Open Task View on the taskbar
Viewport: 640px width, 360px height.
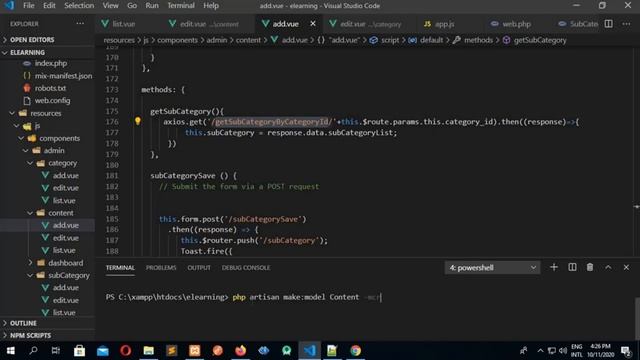coord(56,351)
